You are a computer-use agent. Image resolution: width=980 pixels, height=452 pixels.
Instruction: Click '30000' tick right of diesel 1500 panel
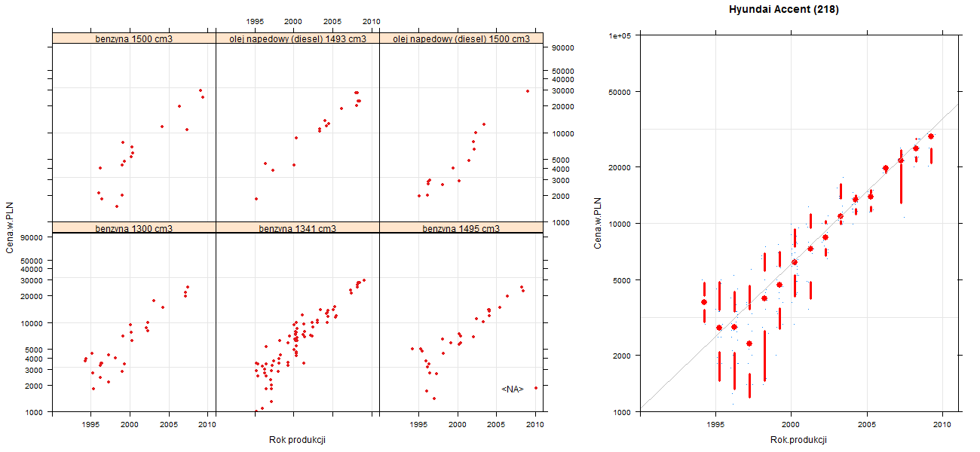pos(564,90)
